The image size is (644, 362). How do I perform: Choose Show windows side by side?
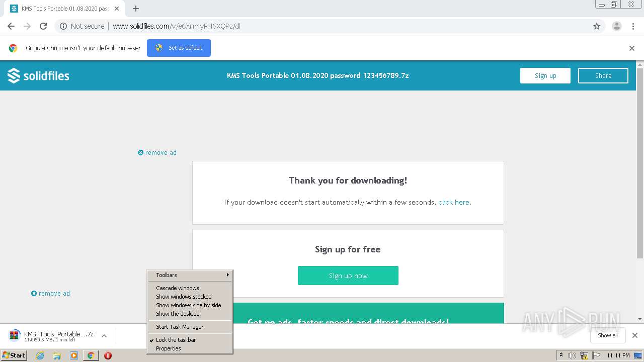point(190,305)
